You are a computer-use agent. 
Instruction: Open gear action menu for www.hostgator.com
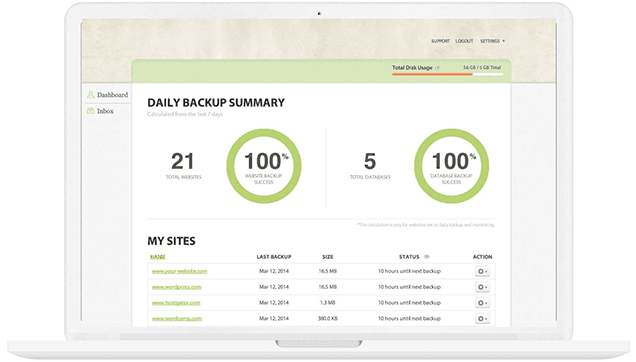482,303
